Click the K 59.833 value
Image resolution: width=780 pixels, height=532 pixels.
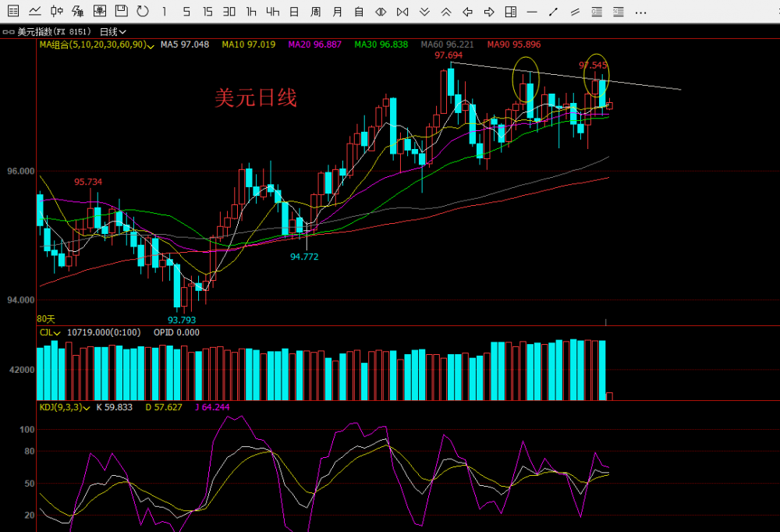pyautogui.click(x=115, y=407)
